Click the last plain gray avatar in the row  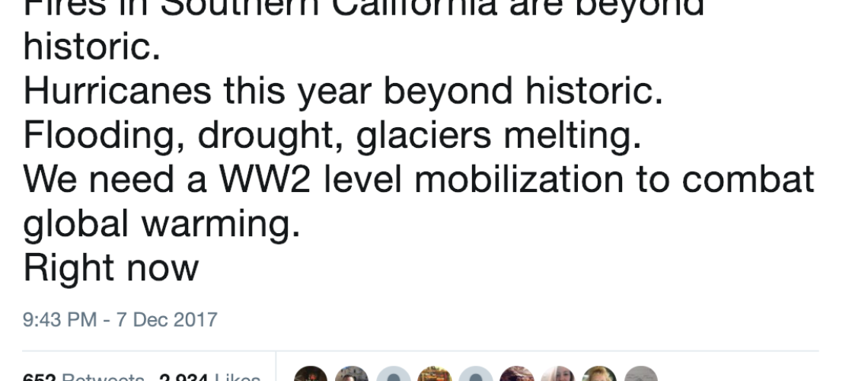(x=640, y=374)
